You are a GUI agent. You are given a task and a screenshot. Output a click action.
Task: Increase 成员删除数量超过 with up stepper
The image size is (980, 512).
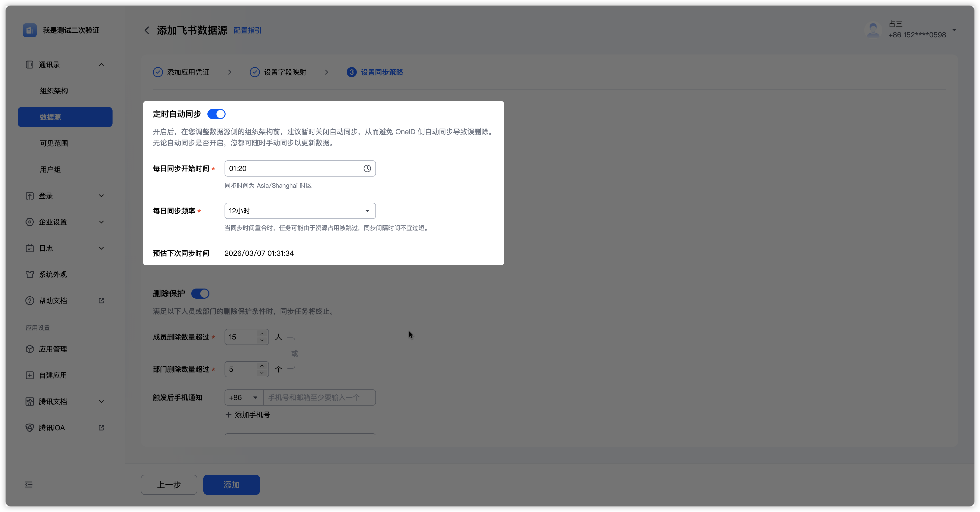coord(262,334)
